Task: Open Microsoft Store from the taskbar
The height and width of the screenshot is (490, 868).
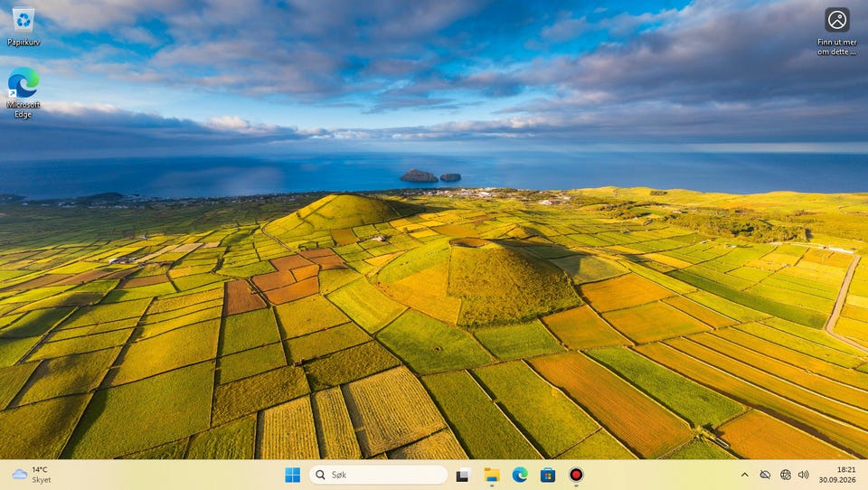Action: click(x=548, y=475)
